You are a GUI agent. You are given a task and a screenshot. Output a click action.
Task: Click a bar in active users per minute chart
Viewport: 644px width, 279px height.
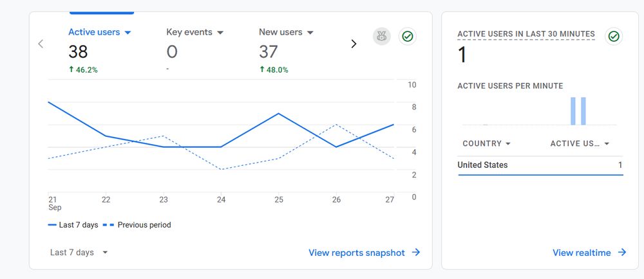[x=573, y=111]
